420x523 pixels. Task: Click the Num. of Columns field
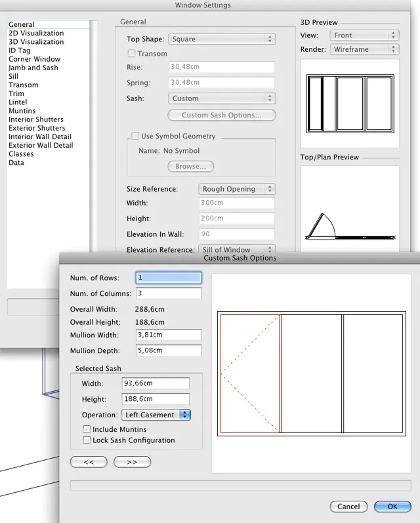pyautogui.click(x=168, y=293)
